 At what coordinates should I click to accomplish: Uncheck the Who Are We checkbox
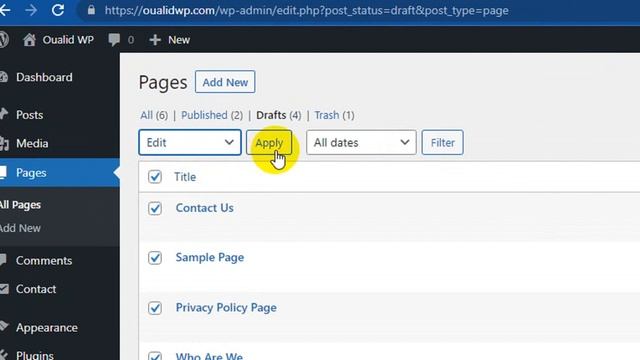[x=155, y=356]
